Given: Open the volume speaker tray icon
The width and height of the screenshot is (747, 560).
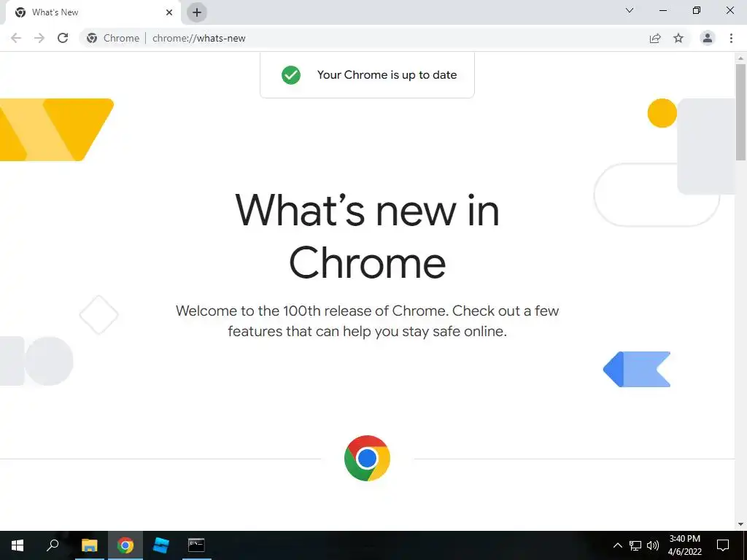Looking at the screenshot, I should (x=653, y=545).
